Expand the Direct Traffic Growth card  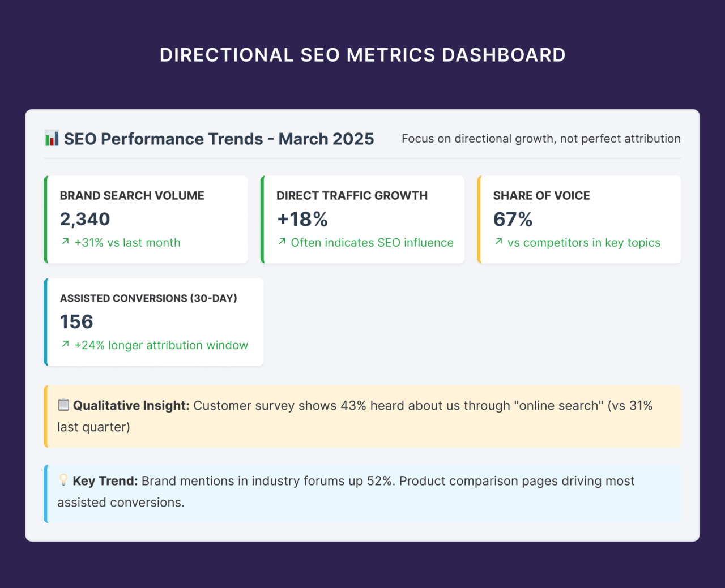click(362, 220)
